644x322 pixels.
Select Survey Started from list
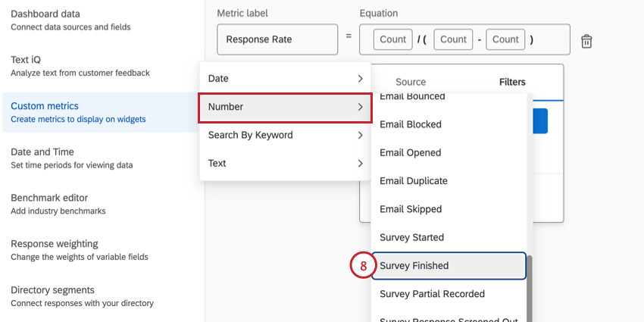coord(411,237)
